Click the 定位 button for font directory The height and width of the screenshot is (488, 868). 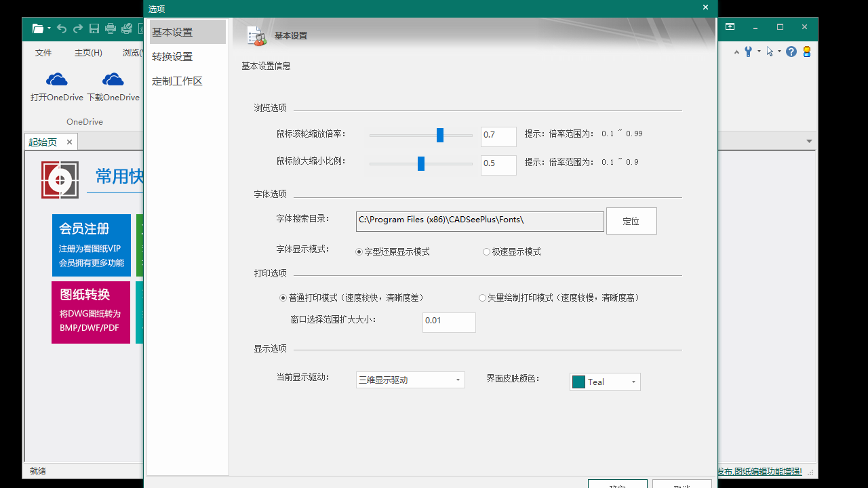point(631,220)
